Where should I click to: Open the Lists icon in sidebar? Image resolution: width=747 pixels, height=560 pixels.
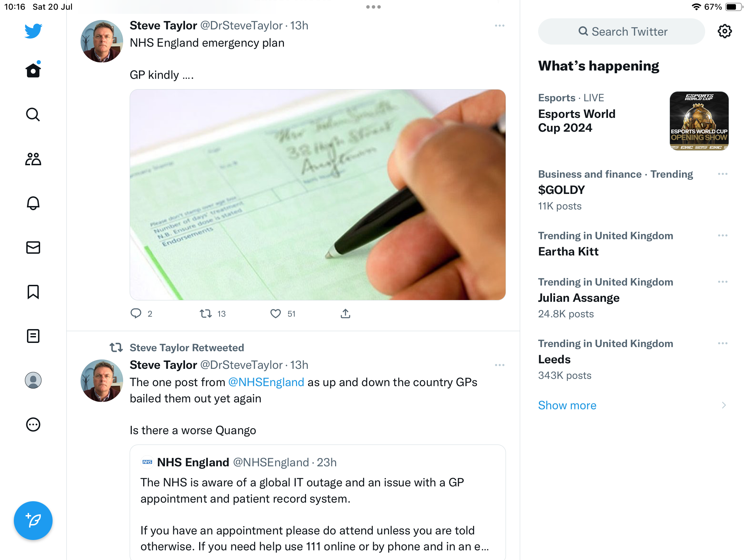coord(33,336)
